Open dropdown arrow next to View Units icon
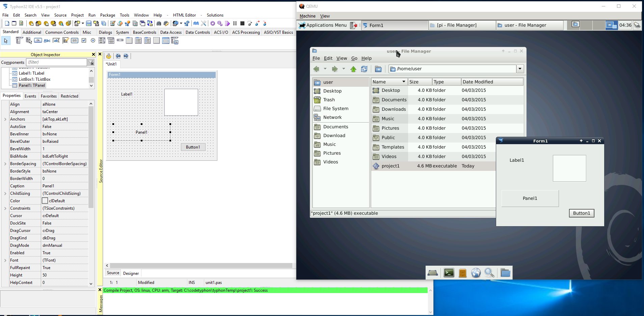This screenshot has width=644, height=316. pyautogui.click(x=83, y=23)
